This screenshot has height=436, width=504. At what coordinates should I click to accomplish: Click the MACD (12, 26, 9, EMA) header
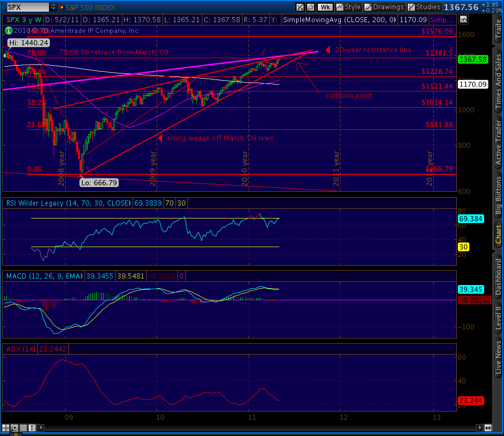click(44, 276)
